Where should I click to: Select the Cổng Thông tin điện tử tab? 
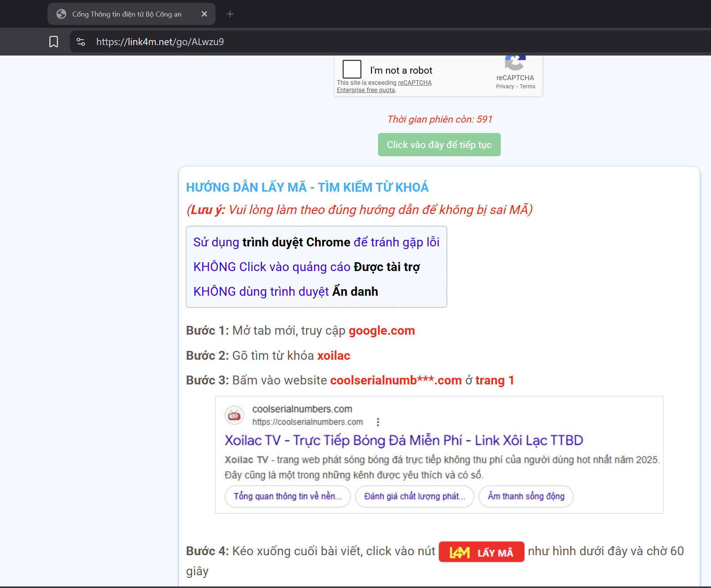coord(127,14)
